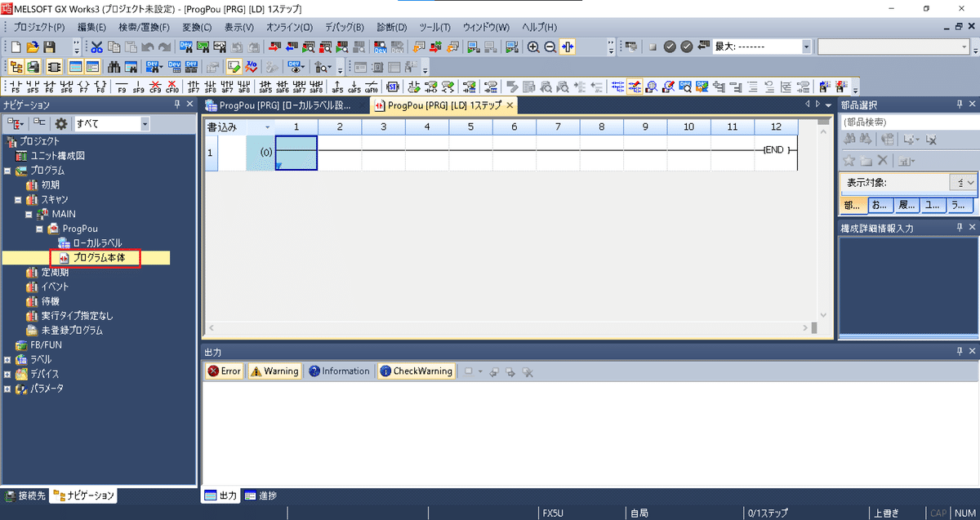
Task: Click the Read from PLC toolbar icon
Action: 292,47
